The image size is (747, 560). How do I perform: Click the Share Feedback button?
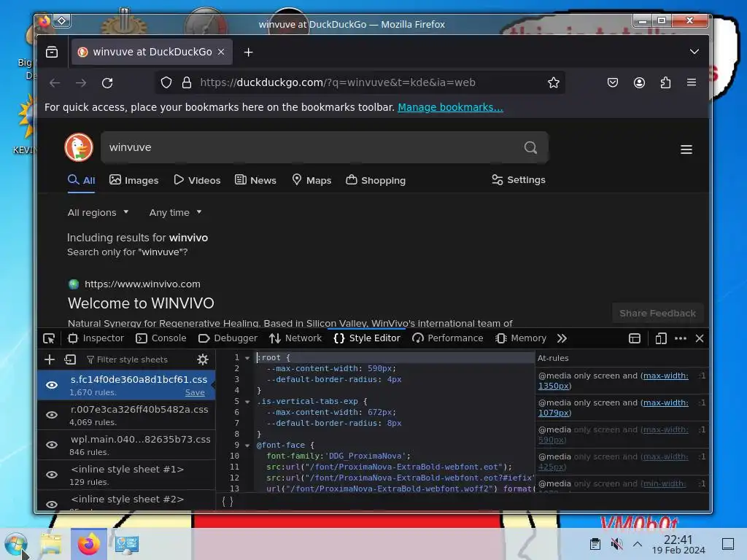point(657,314)
